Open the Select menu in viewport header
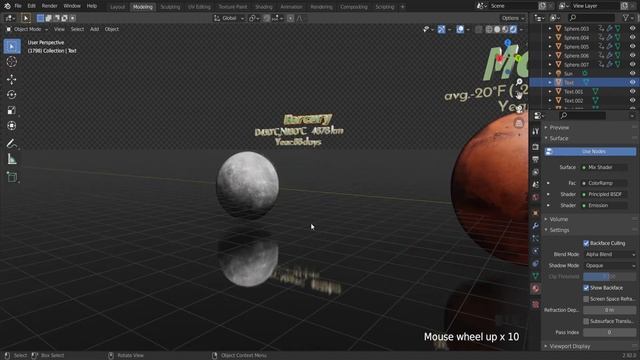This screenshot has width=640, height=360. pos(77,29)
